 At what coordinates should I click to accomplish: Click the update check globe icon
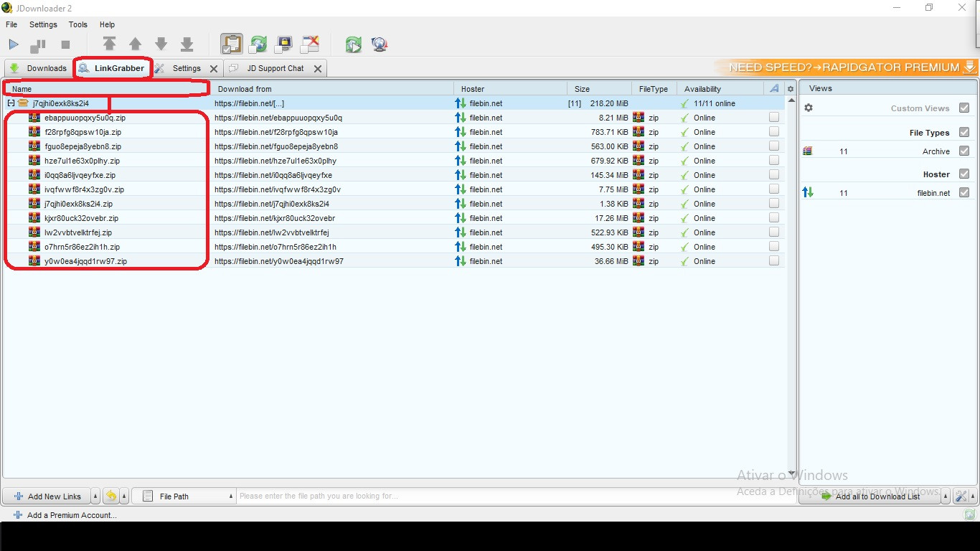[380, 44]
